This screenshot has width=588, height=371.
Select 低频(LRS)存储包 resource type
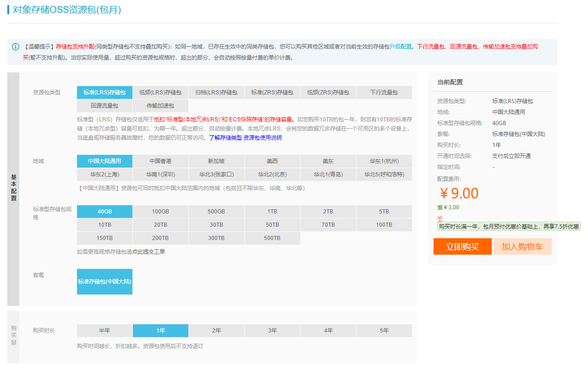tap(160, 93)
